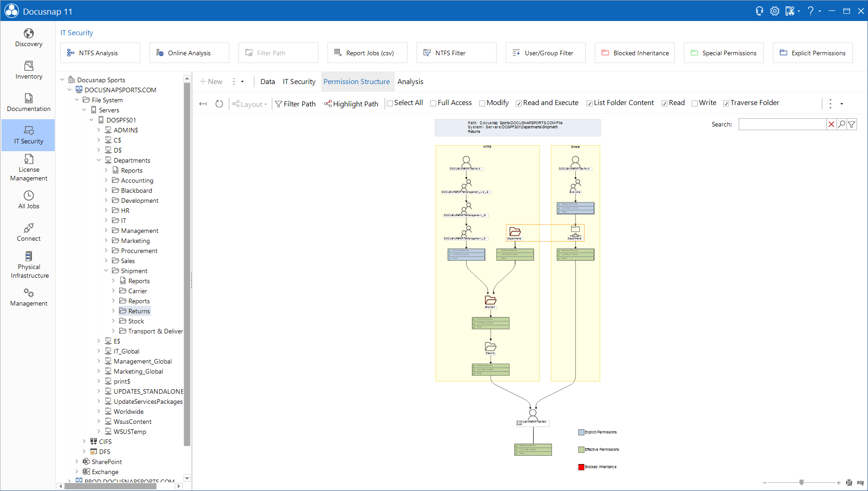Open settings gear in title bar
Screen dimensions: 868x491
775,11
